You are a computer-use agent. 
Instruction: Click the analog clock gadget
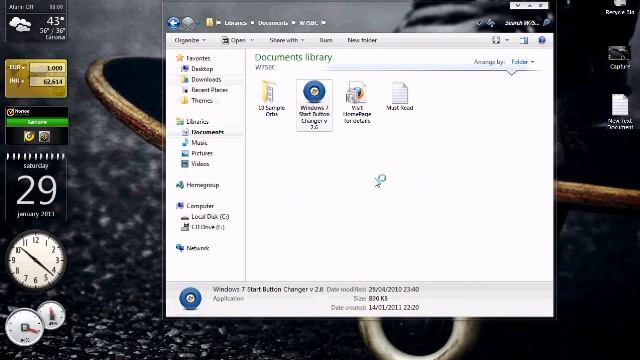tap(36, 260)
